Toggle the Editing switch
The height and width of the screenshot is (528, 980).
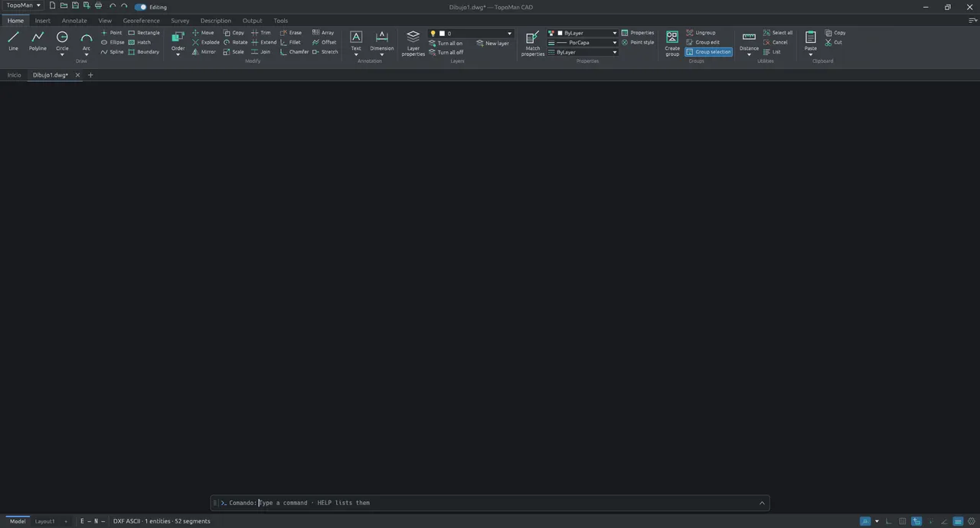(x=140, y=7)
